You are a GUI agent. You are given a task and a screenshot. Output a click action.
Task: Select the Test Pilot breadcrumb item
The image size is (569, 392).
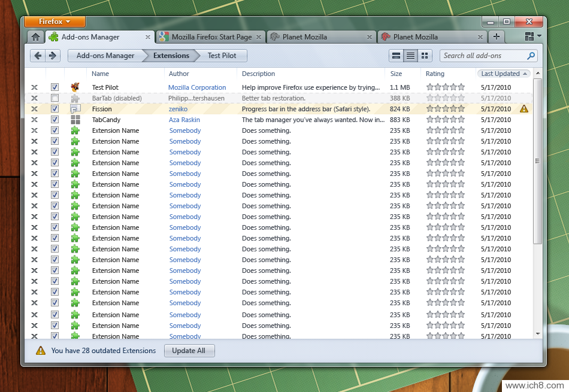tap(222, 56)
